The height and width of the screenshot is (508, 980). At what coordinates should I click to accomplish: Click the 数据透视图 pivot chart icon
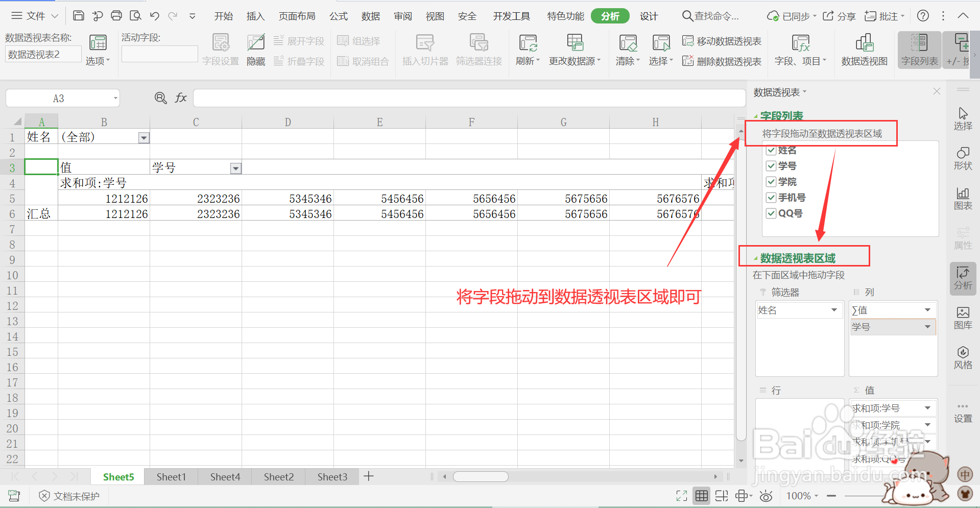pos(864,50)
